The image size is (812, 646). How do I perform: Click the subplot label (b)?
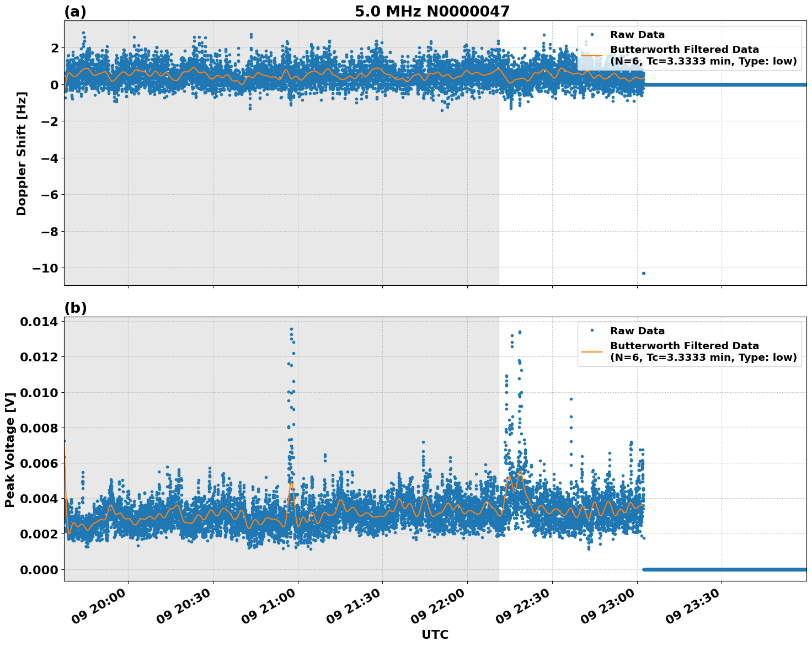[74, 307]
